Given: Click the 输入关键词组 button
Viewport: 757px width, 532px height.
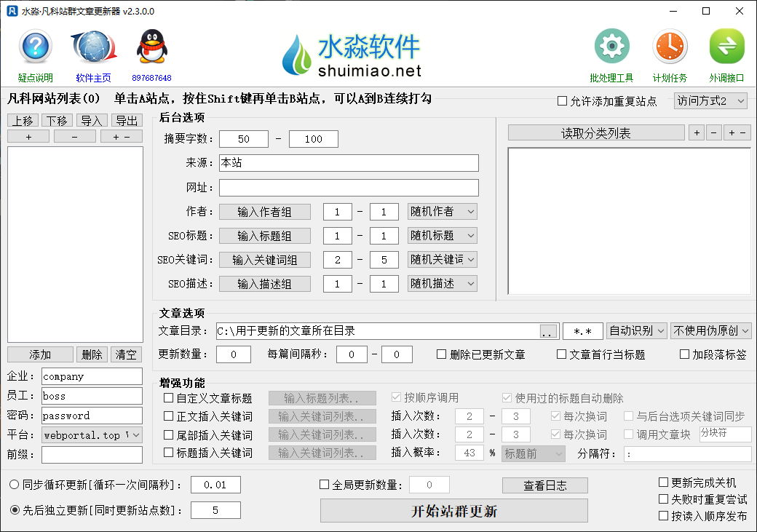Looking at the screenshot, I should pos(264,260).
